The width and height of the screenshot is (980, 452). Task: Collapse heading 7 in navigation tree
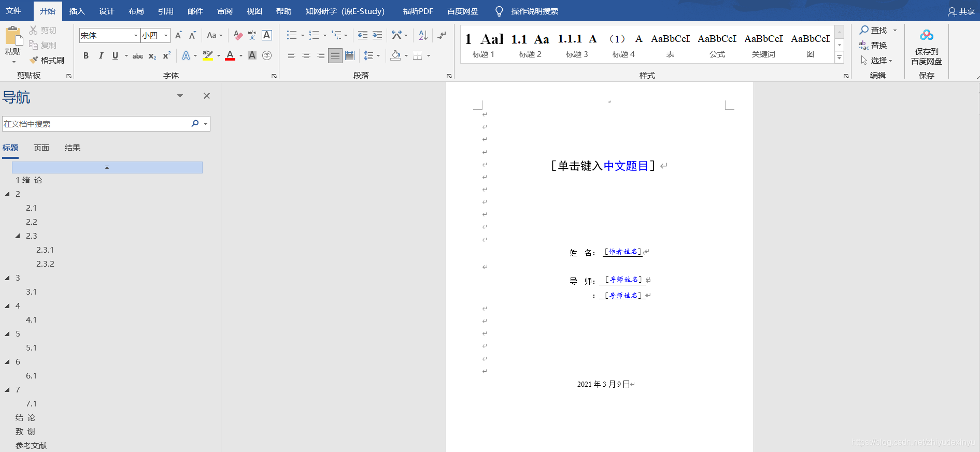point(7,390)
